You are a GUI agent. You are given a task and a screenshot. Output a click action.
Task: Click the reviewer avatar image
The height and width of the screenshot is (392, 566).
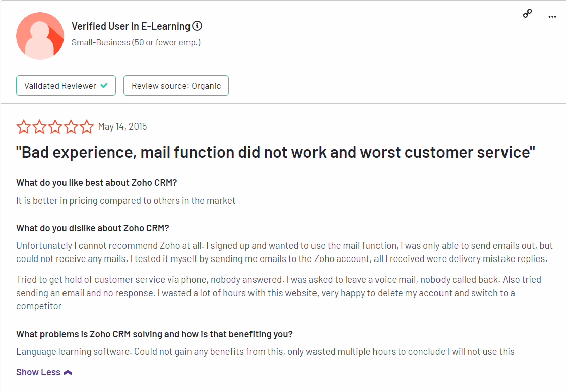click(40, 36)
